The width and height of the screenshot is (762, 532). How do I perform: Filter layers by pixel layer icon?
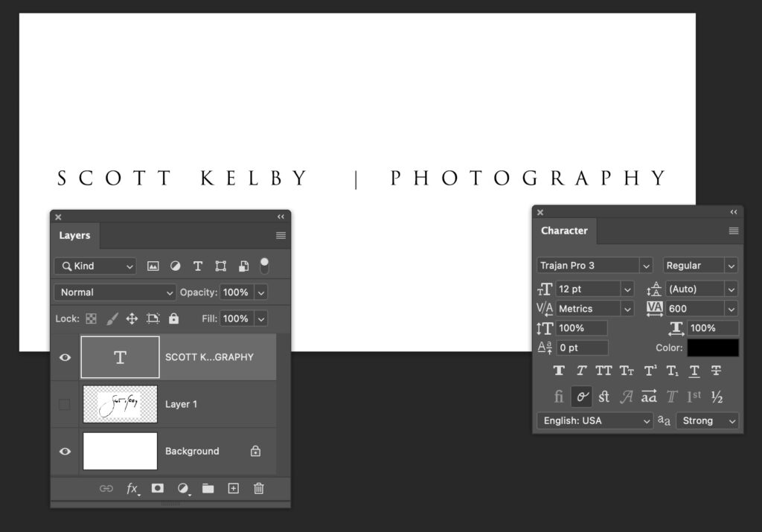pyautogui.click(x=153, y=266)
